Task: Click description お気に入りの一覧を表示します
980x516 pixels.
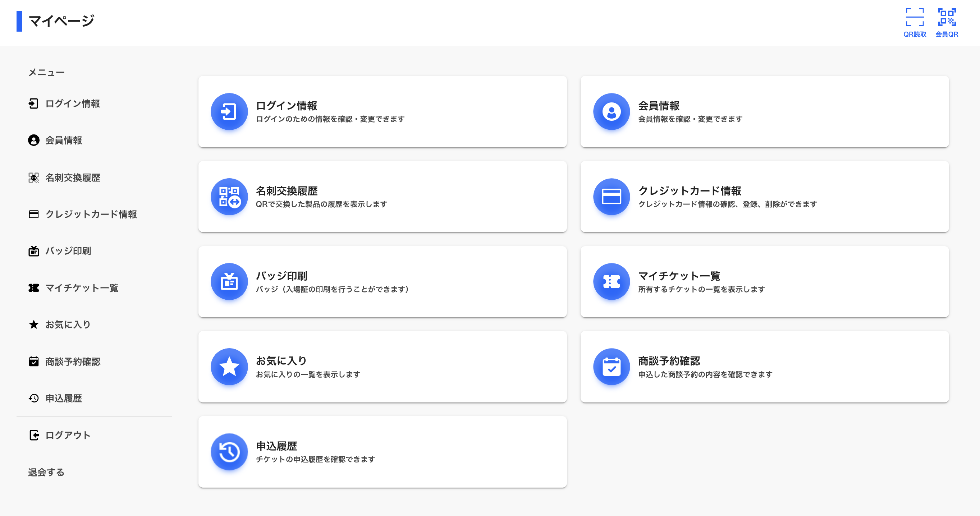Action: (x=308, y=374)
